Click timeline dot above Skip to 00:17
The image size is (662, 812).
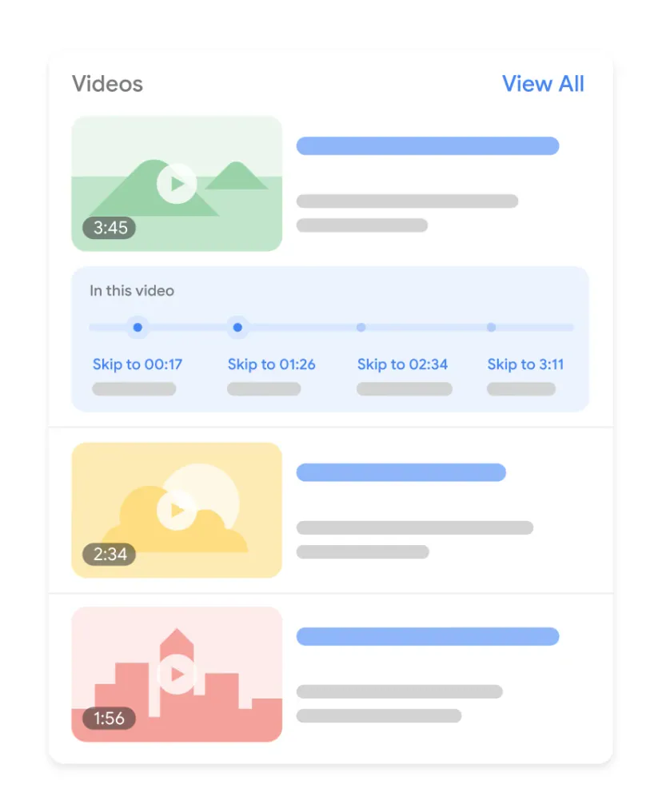tap(138, 328)
